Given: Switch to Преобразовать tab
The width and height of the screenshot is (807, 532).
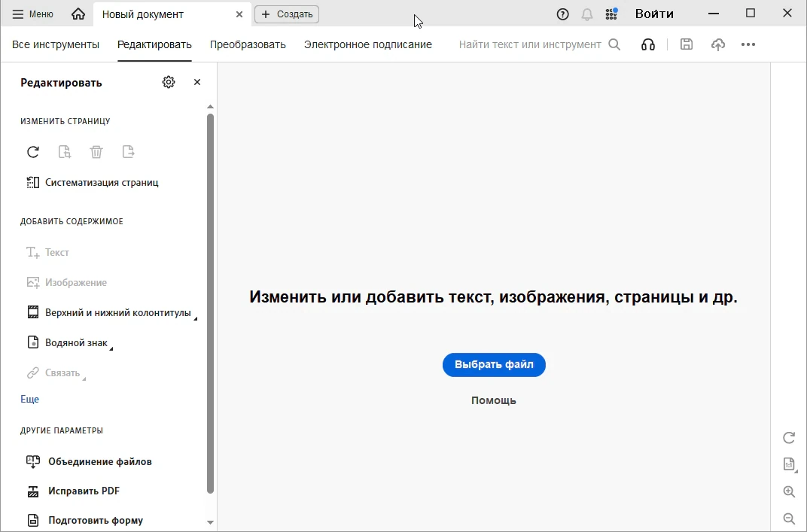Looking at the screenshot, I should coord(248,44).
